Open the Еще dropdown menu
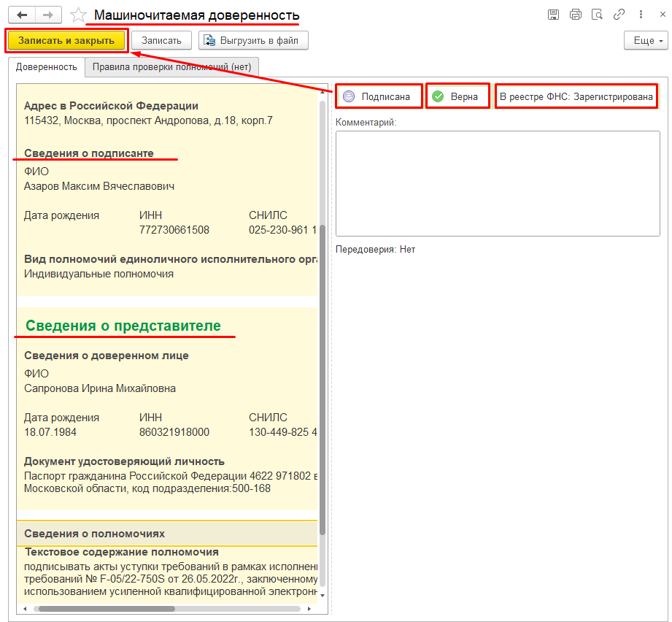This screenshot has height=622, width=672. [x=646, y=41]
